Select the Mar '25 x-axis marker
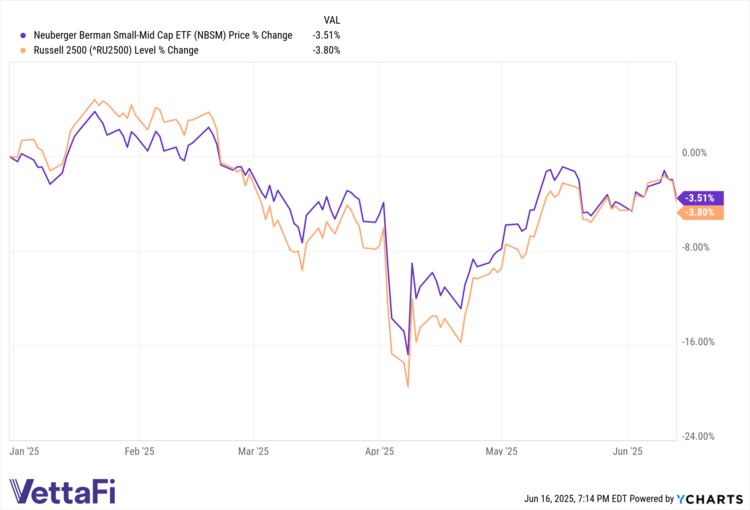 (x=255, y=452)
